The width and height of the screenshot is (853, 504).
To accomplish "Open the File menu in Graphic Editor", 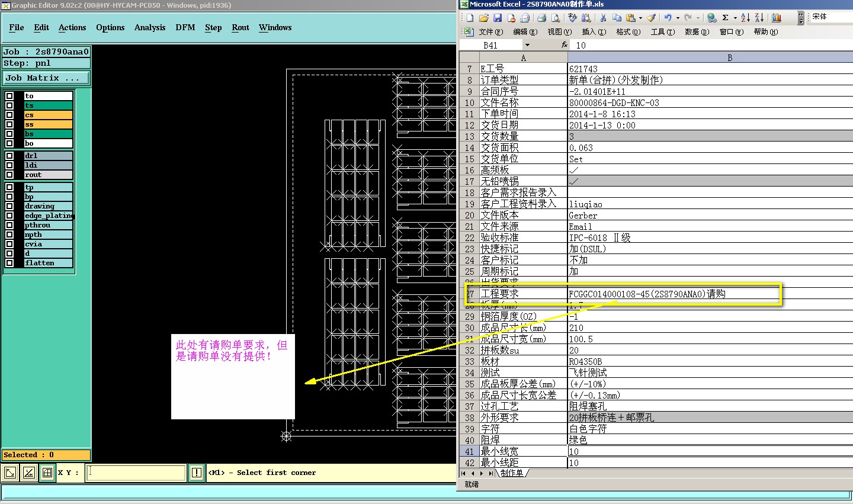I will coord(17,27).
